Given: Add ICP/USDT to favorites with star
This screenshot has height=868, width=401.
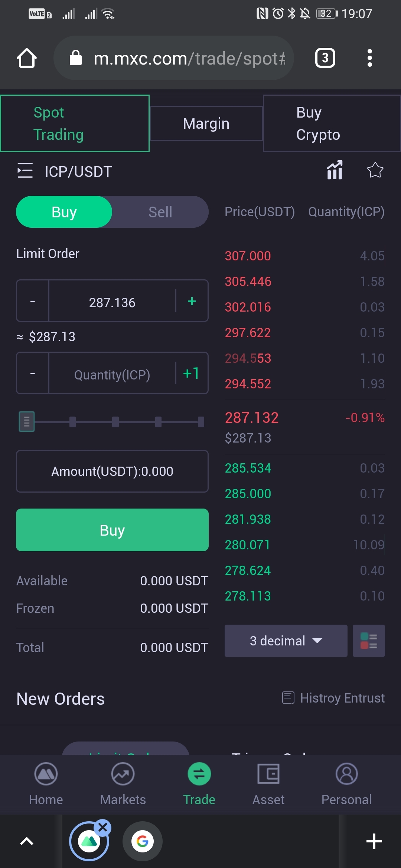Looking at the screenshot, I should (375, 171).
